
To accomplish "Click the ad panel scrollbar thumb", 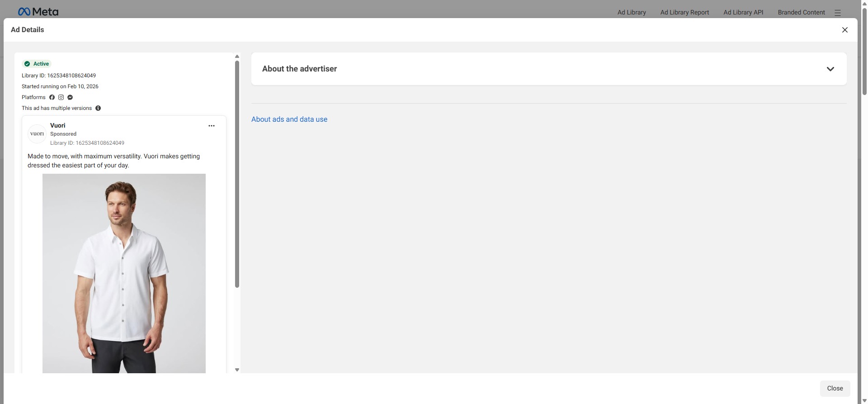I will 237,174.
